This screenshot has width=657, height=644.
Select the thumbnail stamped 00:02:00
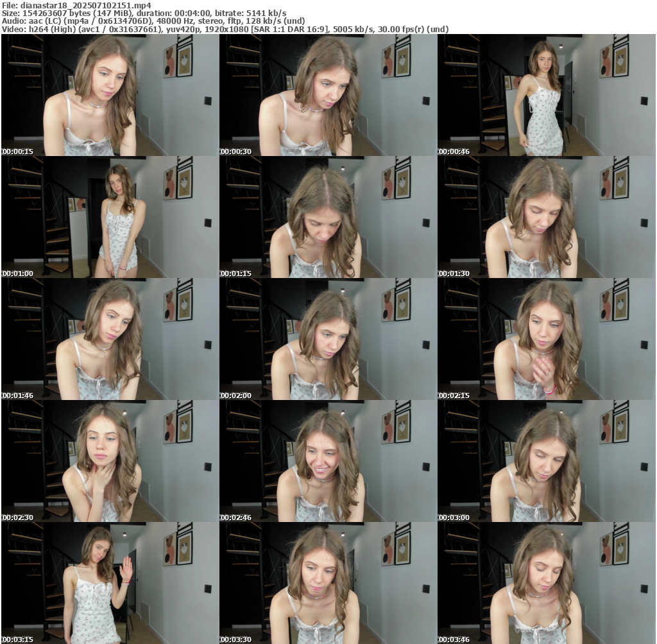pyautogui.click(x=328, y=339)
